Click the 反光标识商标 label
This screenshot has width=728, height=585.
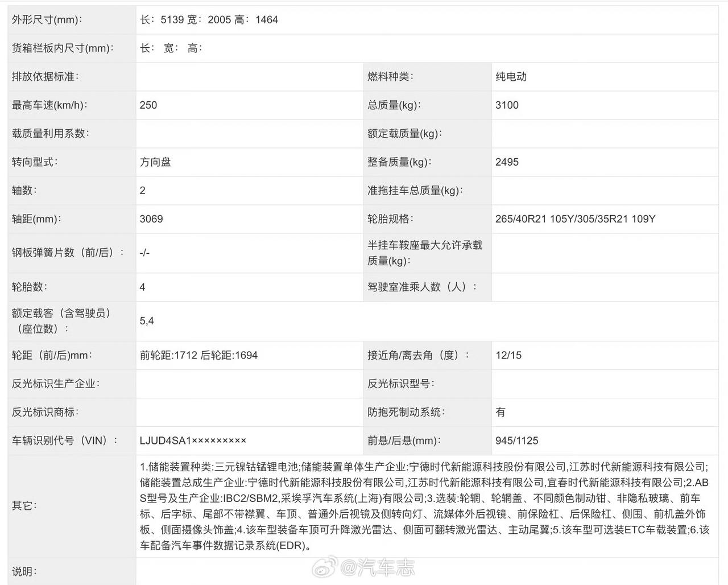click(45, 412)
